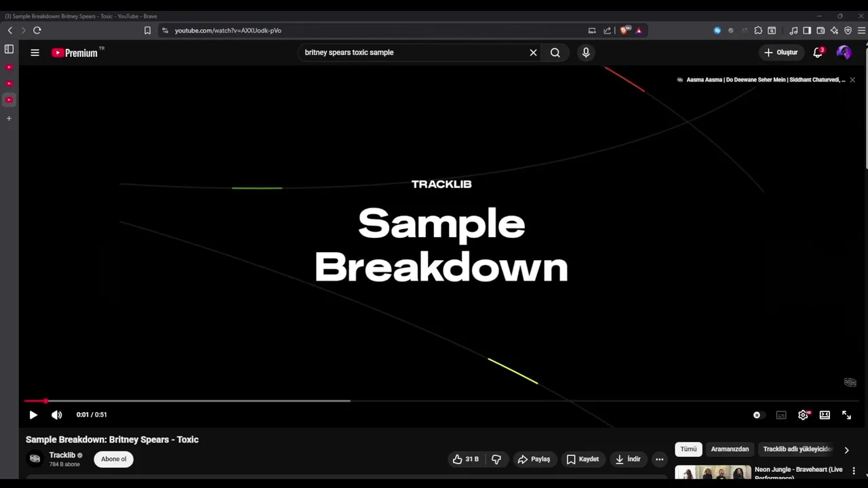Toggle the Brave sidebar panel
Screen dimensions: 868x488
[807, 30]
